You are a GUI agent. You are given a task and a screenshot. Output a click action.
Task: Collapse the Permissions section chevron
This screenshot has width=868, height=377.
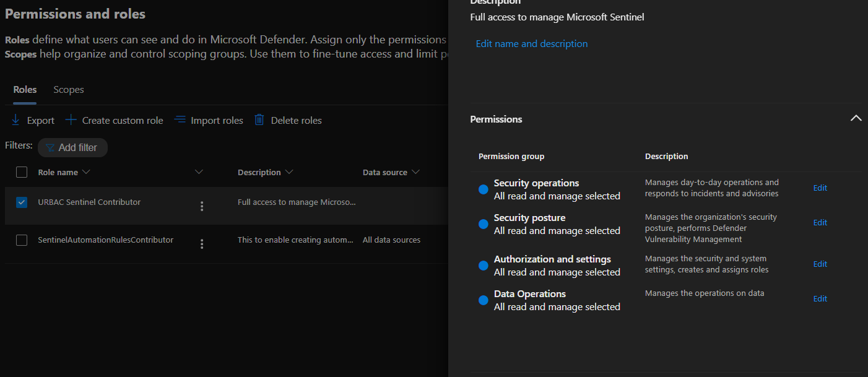[x=856, y=118]
